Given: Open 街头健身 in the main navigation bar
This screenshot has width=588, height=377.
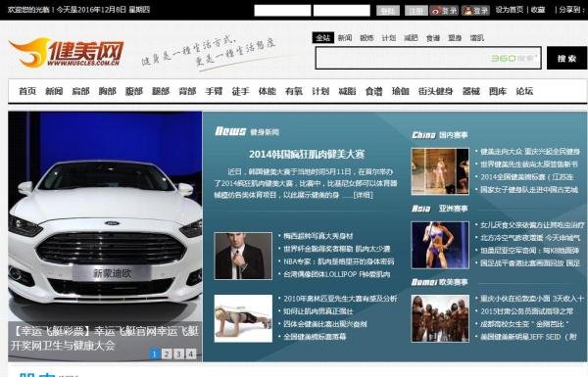Looking at the screenshot, I should [436, 91].
